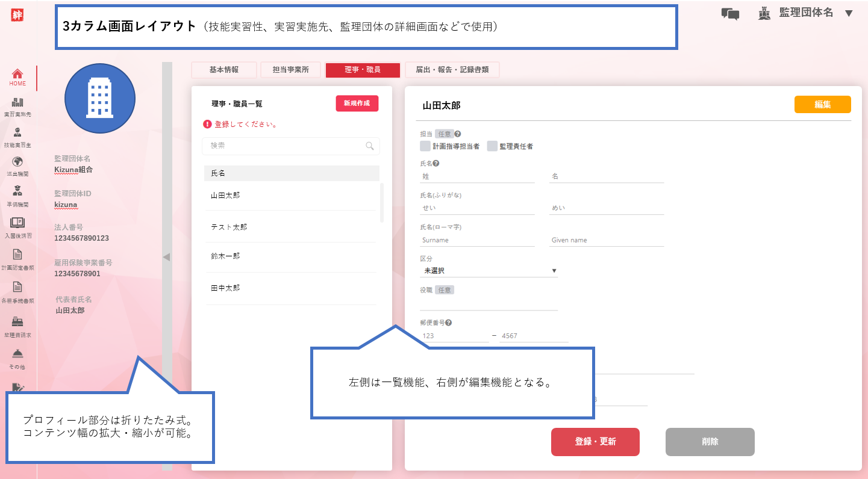Check the 計画指導担当者 checkbox

pyautogui.click(x=425, y=146)
